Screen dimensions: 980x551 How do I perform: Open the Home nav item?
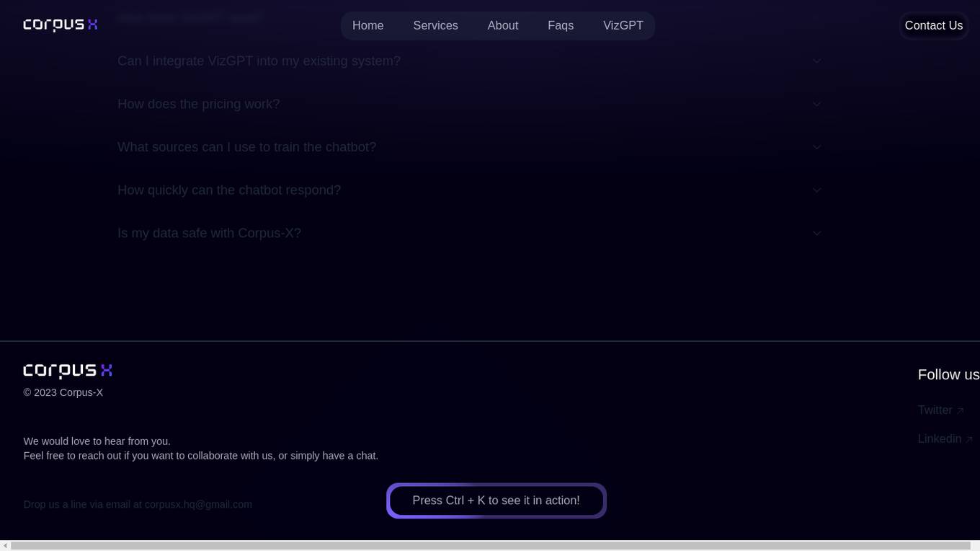pos(367,25)
